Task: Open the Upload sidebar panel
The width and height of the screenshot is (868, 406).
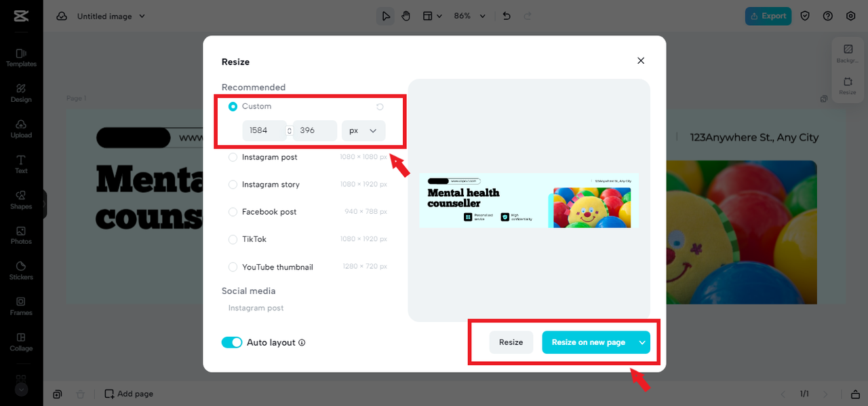Action: tap(21, 129)
